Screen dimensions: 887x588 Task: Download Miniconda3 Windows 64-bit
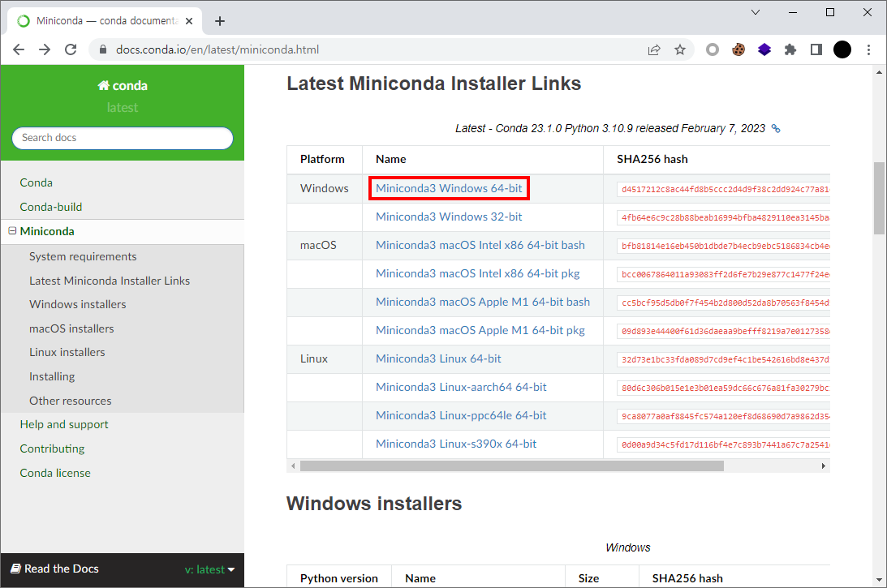[449, 188]
